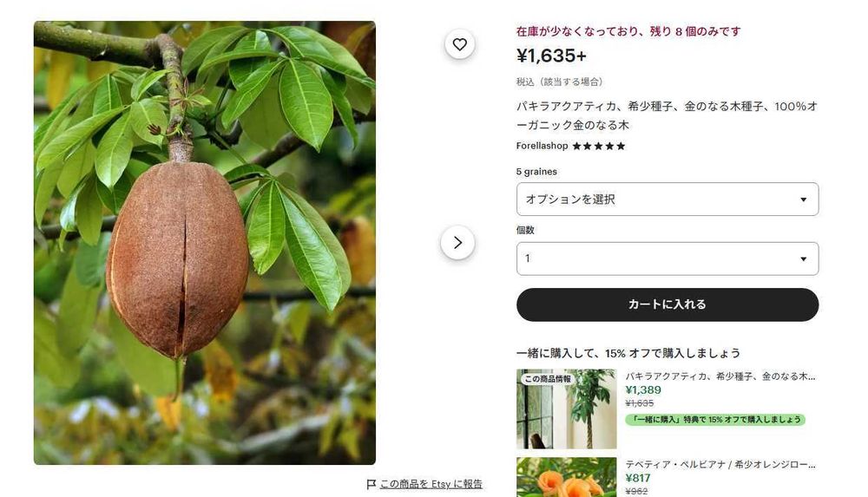Click the caret arrow in the オプションを選択 box
Viewport: 868px width, 497px height.
pos(803,199)
